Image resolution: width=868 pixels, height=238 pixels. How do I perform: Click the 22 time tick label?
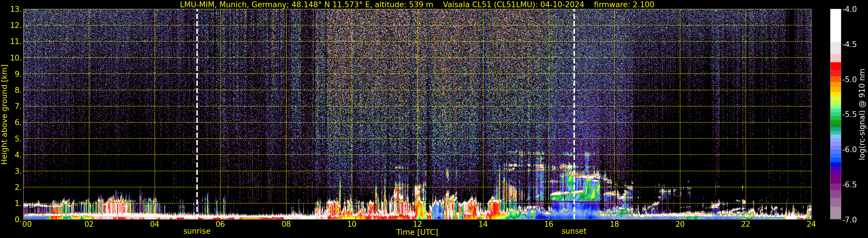point(746,224)
